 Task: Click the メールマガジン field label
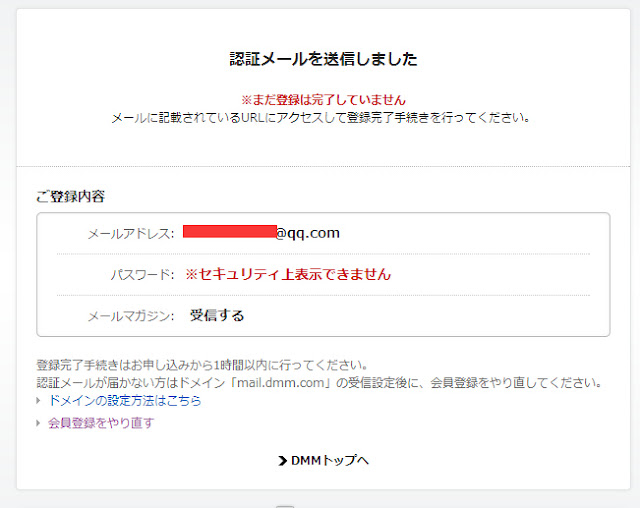click(x=131, y=316)
